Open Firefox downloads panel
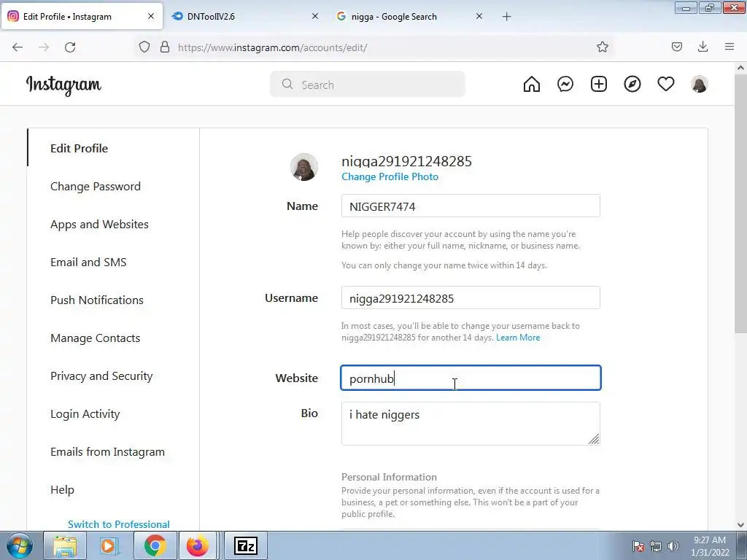747x560 pixels. point(703,47)
